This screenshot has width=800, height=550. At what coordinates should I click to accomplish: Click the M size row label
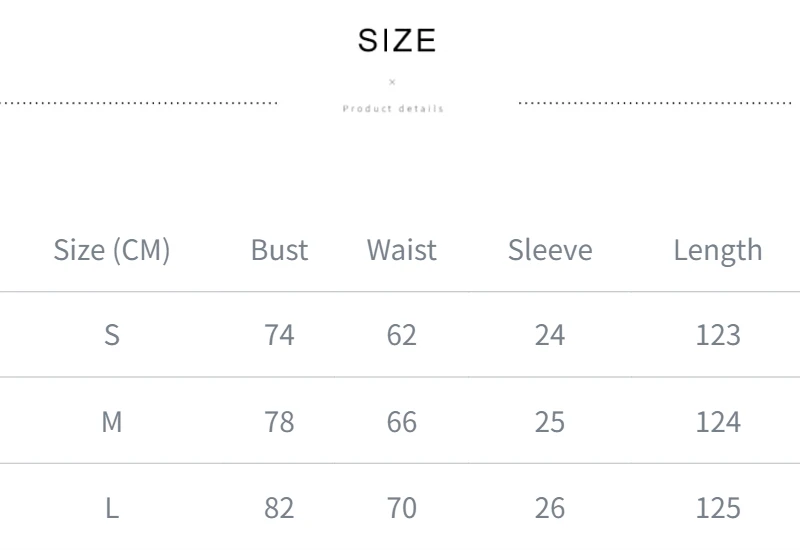click(x=112, y=422)
